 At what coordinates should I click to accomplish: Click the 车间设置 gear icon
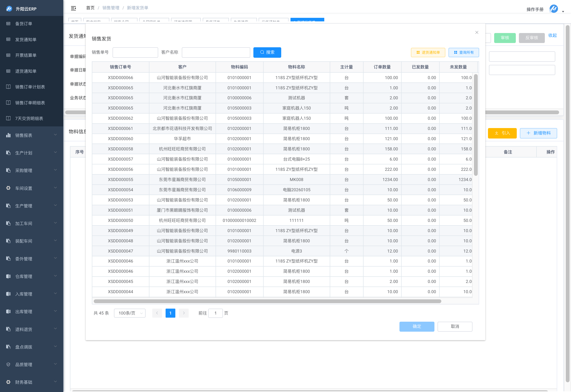[8, 188]
